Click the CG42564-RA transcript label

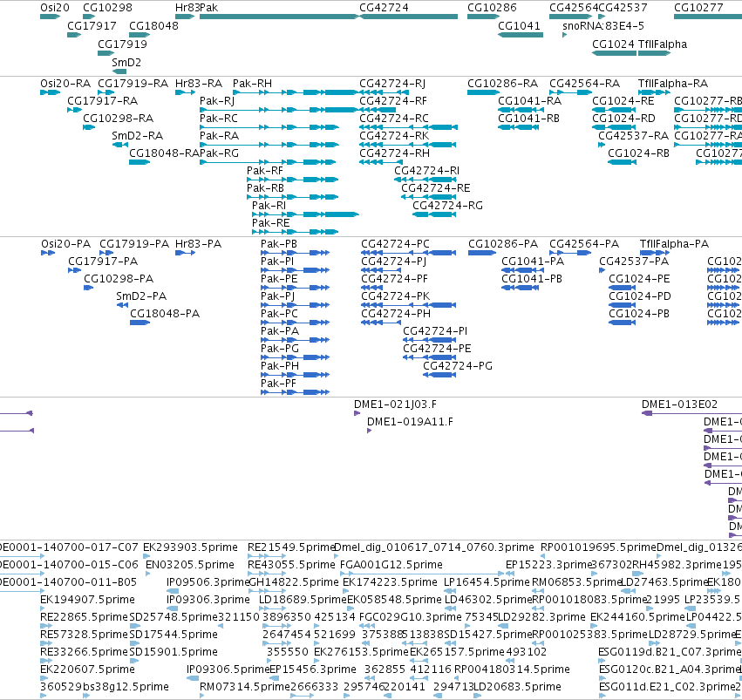click(x=584, y=83)
